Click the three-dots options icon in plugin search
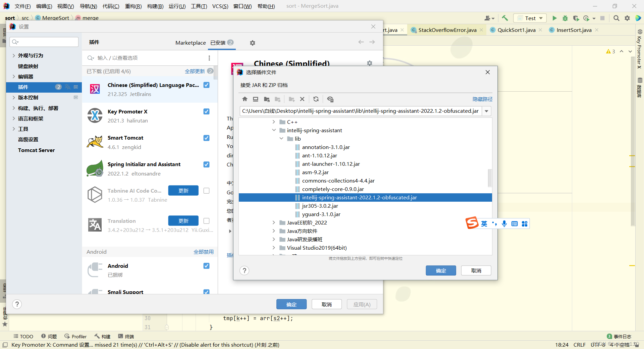The image size is (644, 349). click(209, 58)
